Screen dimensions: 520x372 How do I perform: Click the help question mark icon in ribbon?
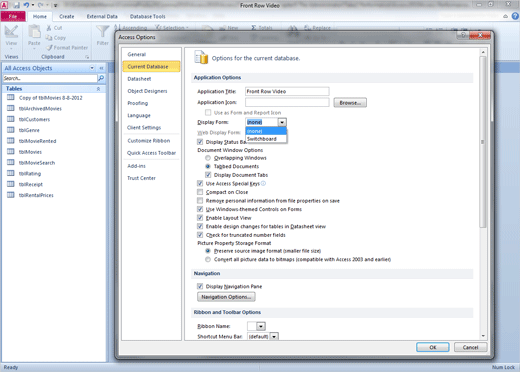pos(515,16)
